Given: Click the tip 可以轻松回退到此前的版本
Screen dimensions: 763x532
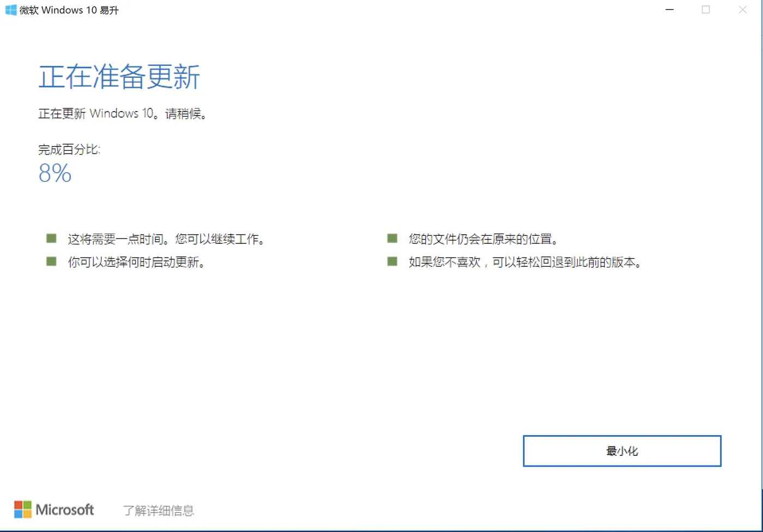Looking at the screenshot, I should coord(567,262).
